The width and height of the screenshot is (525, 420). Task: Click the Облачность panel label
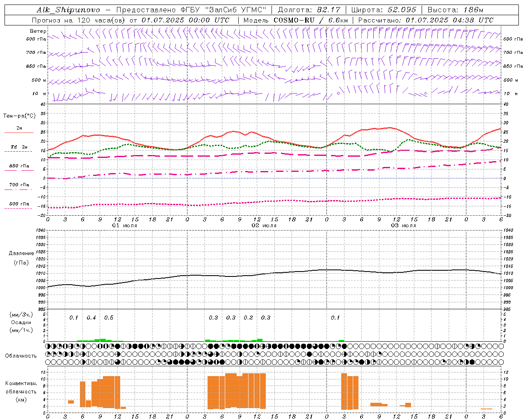[x=21, y=356]
